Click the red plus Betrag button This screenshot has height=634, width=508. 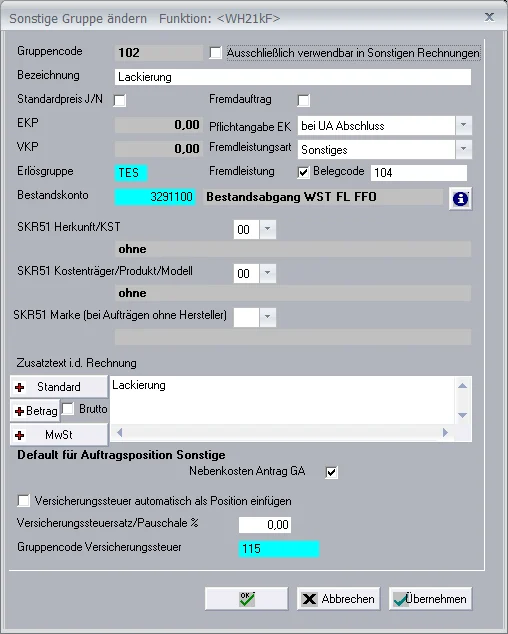point(35,411)
